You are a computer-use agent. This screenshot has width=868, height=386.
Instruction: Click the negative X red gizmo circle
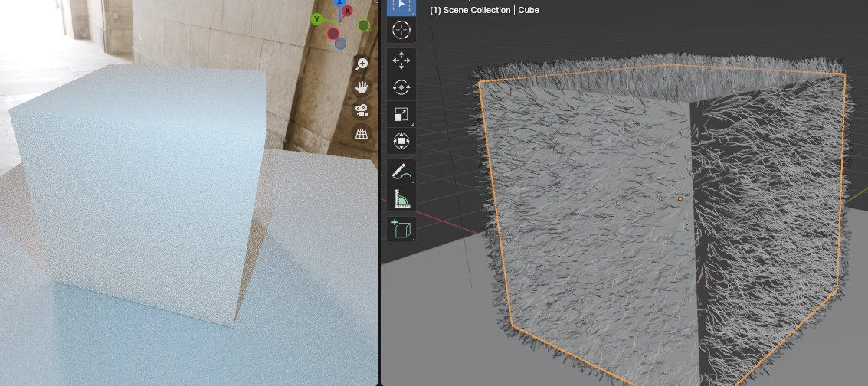(333, 34)
